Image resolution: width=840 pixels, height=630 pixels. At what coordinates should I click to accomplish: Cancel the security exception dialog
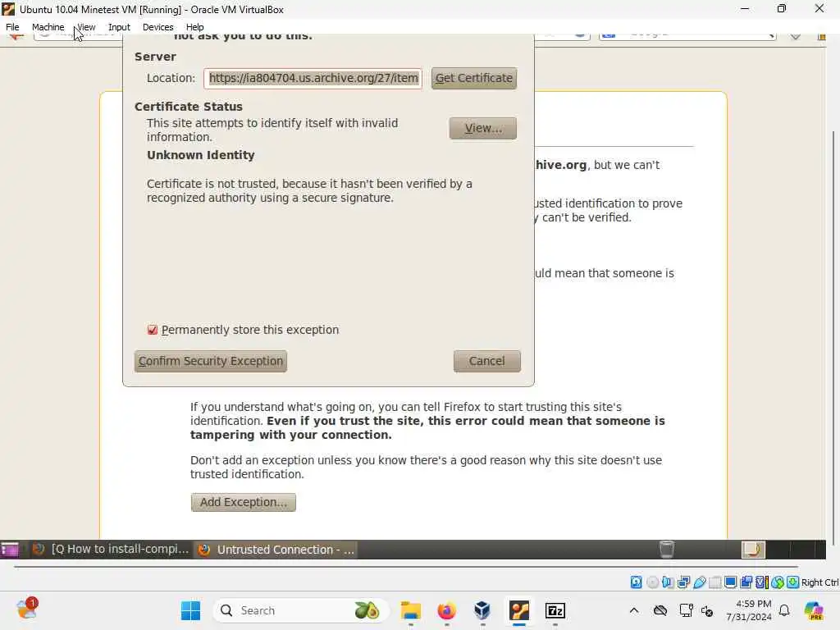tap(487, 361)
